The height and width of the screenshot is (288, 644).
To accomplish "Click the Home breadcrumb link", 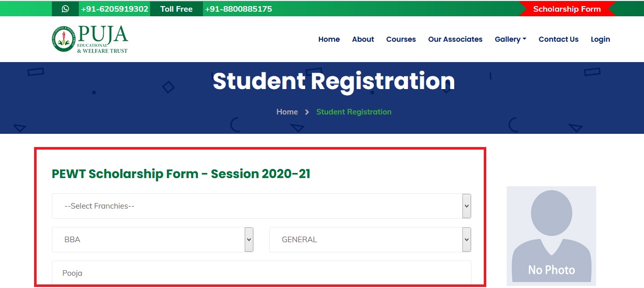I will click(x=287, y=112).
